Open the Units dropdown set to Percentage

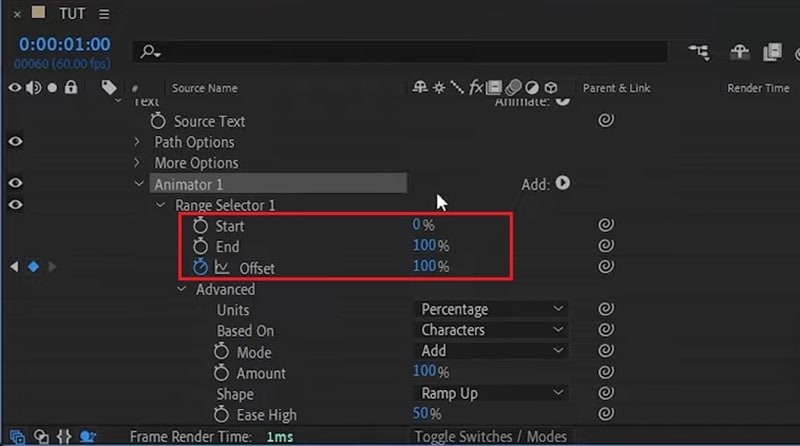click(491, 309)
